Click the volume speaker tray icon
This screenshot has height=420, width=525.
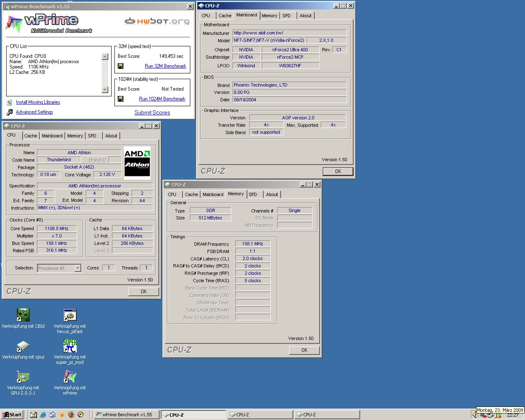click(x=475, y=415)
